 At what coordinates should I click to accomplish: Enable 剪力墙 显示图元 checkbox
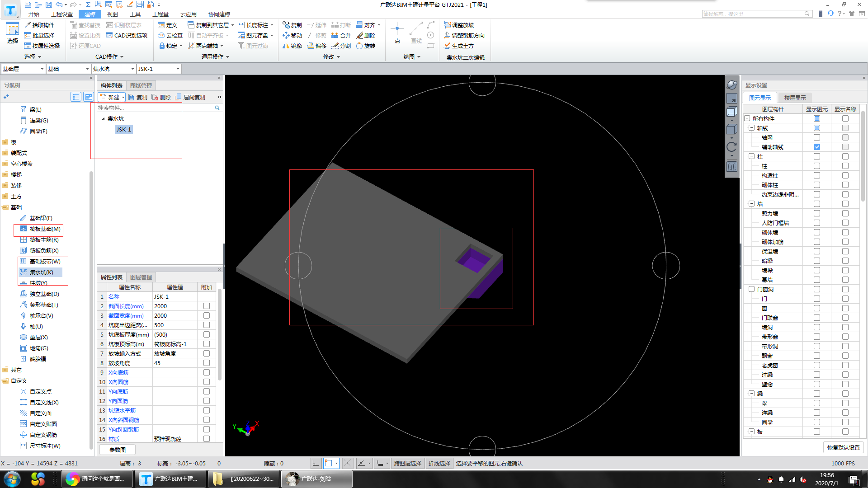(816, 213)
